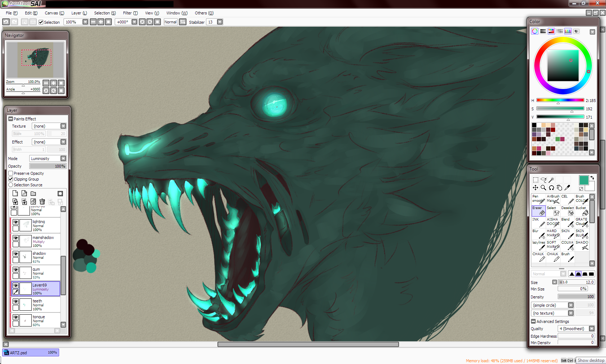Select the Magic Wand tool
Viewport: 606px width, 364px height.
[x=552, y=179]
